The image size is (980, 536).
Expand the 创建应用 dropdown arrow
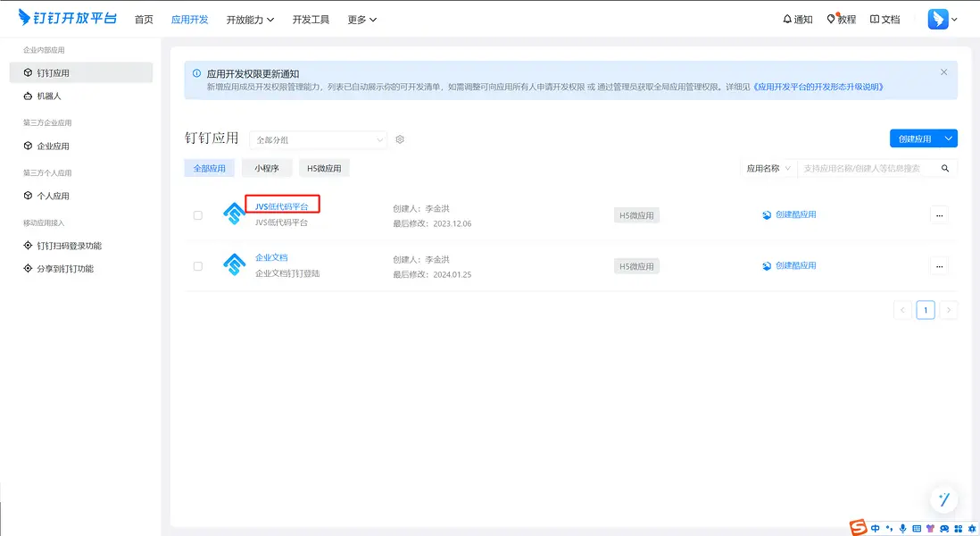[x=948, y=138]
